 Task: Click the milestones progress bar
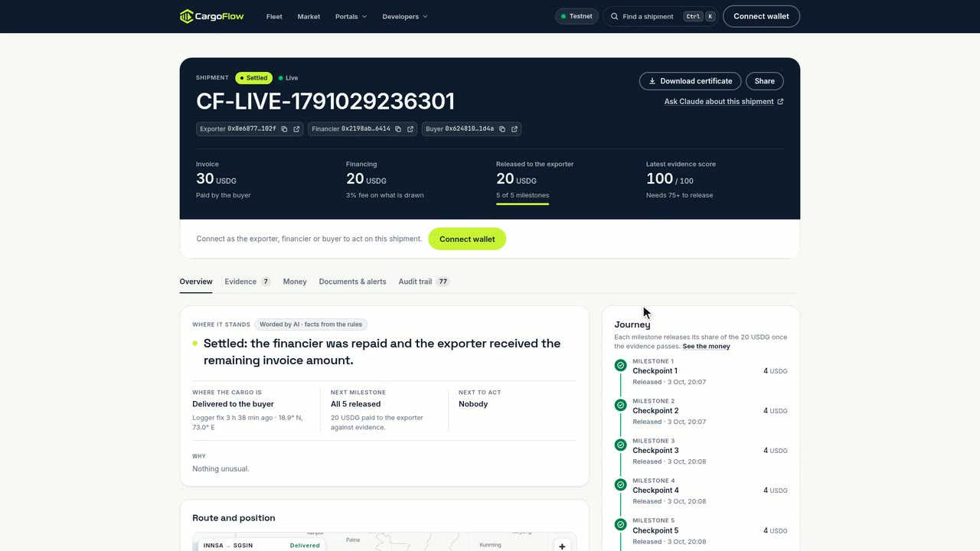522,204
